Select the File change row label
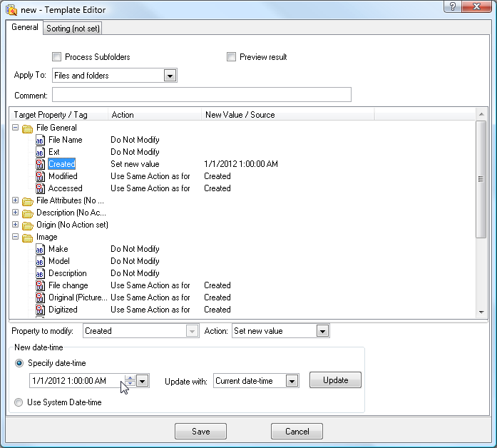 pos(68,285)
